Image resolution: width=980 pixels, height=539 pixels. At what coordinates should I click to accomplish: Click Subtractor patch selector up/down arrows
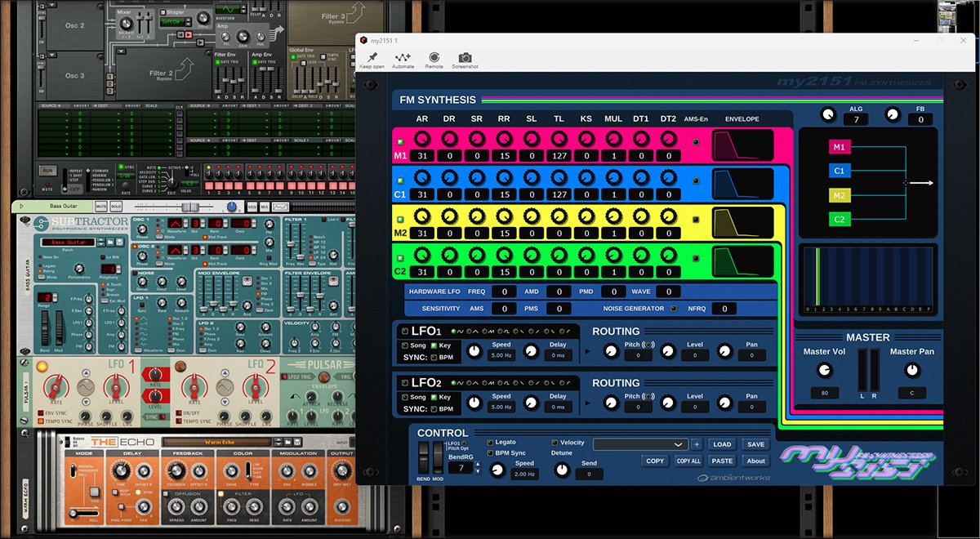point(101,243)
